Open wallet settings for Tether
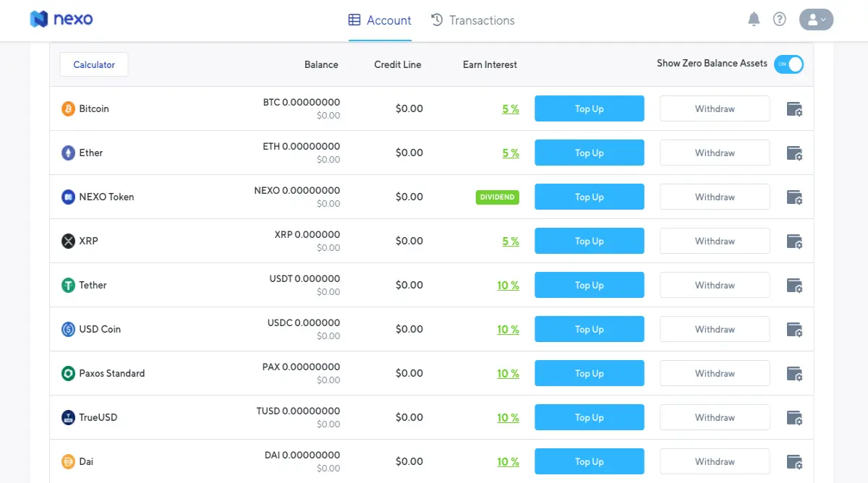 (x=794, y=286)
